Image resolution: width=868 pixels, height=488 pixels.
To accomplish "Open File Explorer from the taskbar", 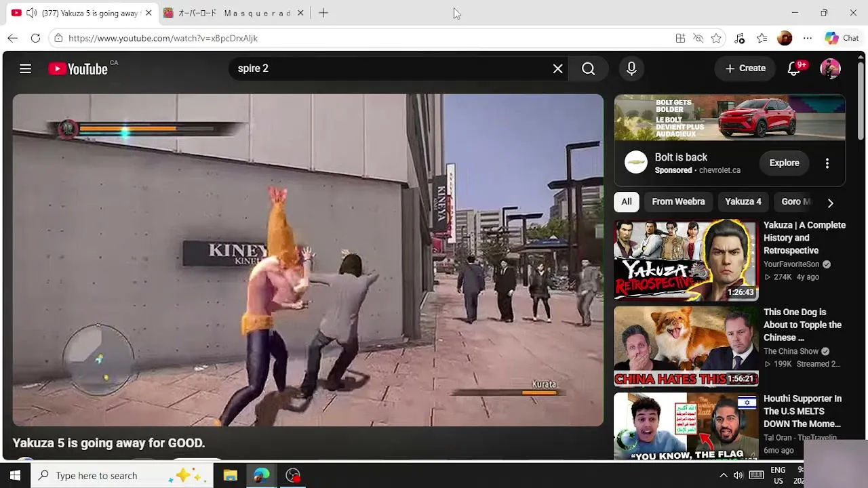I will [x=231, y=475].
